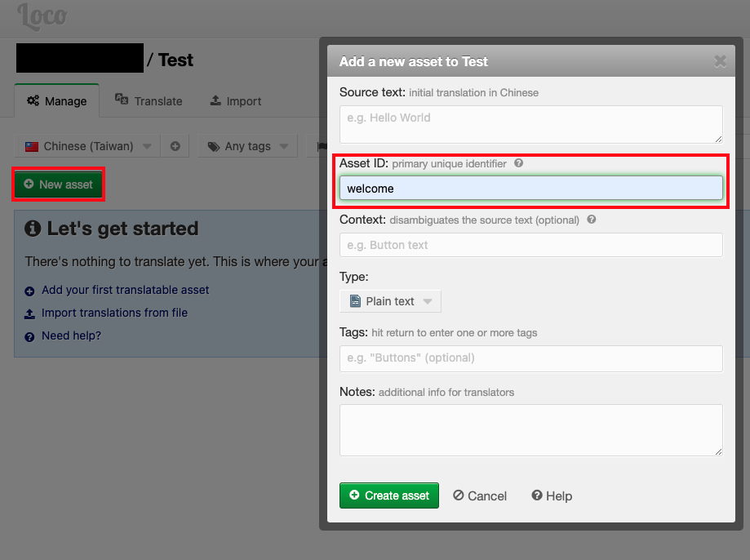Switch to the Translate tab
The image size is (750, 560).
click(149, 101)
